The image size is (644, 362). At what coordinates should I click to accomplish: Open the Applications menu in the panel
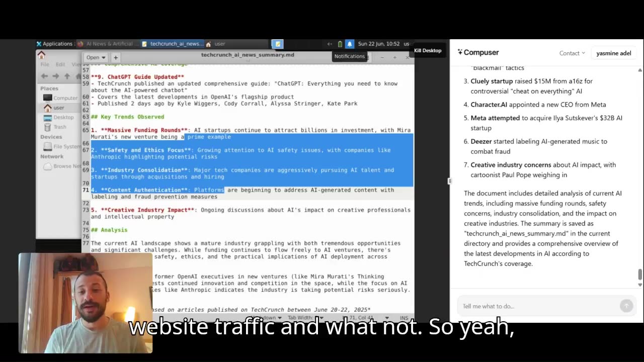[x=54, y=44]
